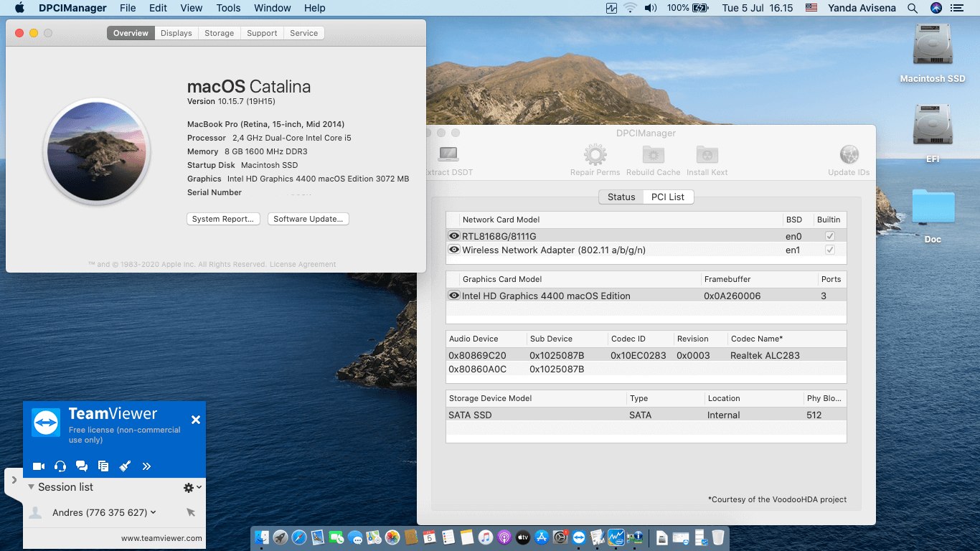980x551 pixels.
Task: Open Spotlight search in menu bar
Action: (x=913, y=8)
